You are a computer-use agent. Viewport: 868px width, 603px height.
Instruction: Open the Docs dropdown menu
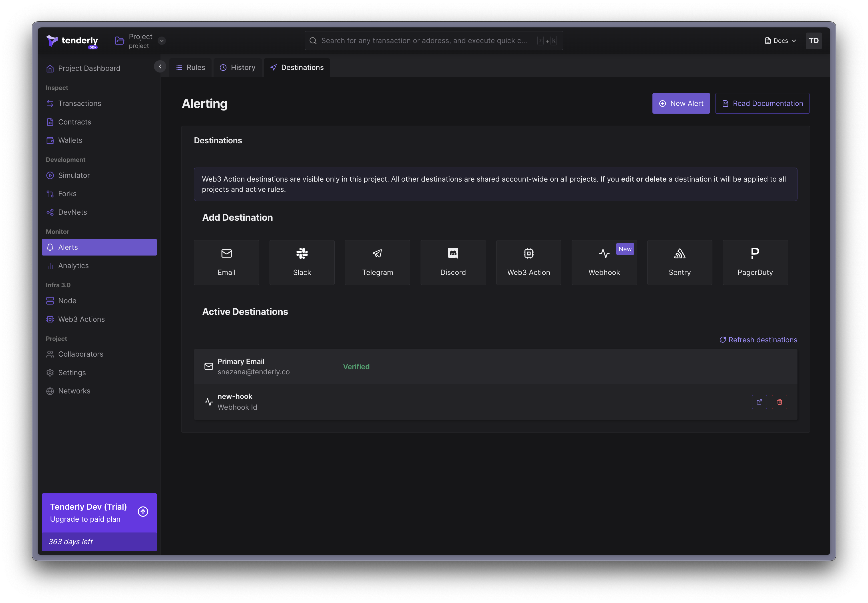click(781, 40)
